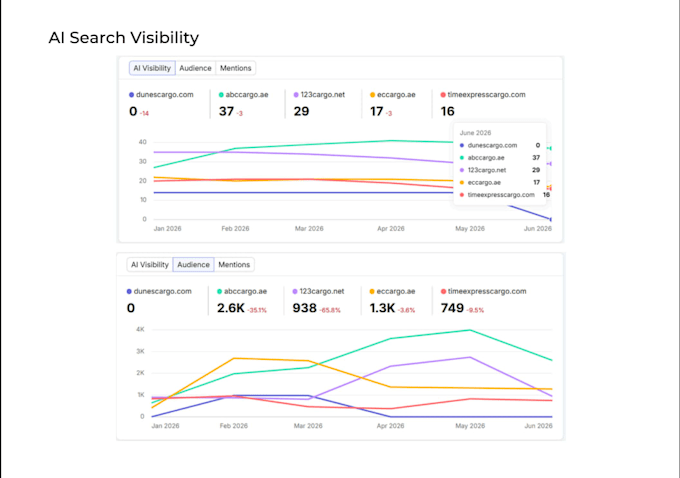Click dunescargo.com blue dot in top legend
Image resolution: width=680 pixels, height=478 pixels.
coord(131,95)
